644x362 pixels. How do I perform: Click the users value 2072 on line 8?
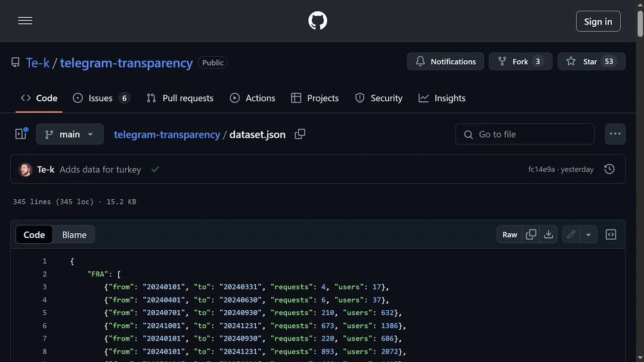389,352
